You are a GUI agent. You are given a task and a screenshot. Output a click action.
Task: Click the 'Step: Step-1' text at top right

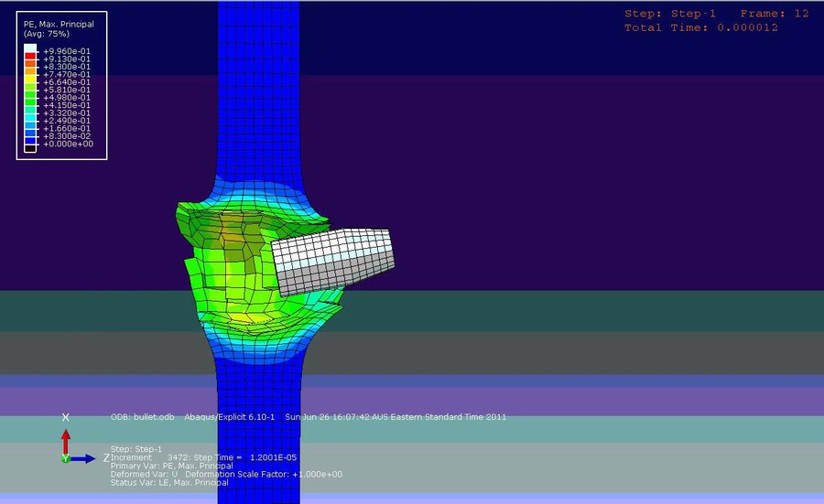tap(668, 14)
